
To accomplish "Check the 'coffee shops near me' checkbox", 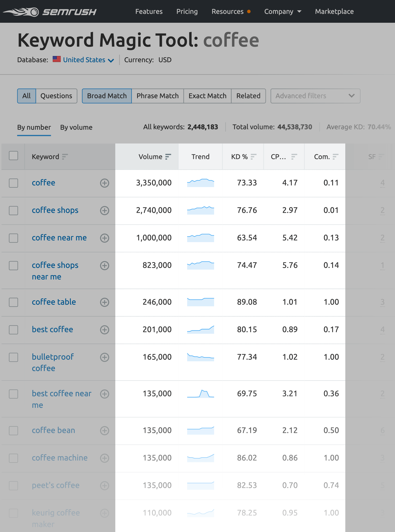I will [13, 265].
